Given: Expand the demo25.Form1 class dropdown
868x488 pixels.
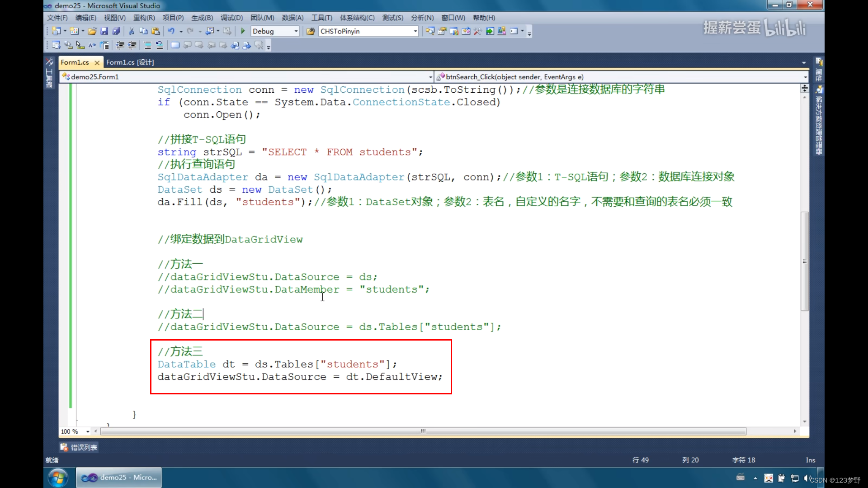Looking at the screenshot, I should click(430, 77).
